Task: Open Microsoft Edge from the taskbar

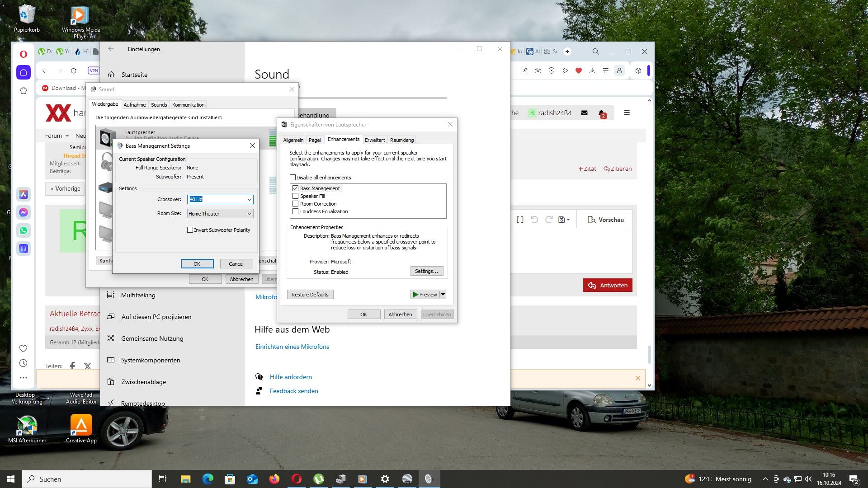Action: click(208, 479)
